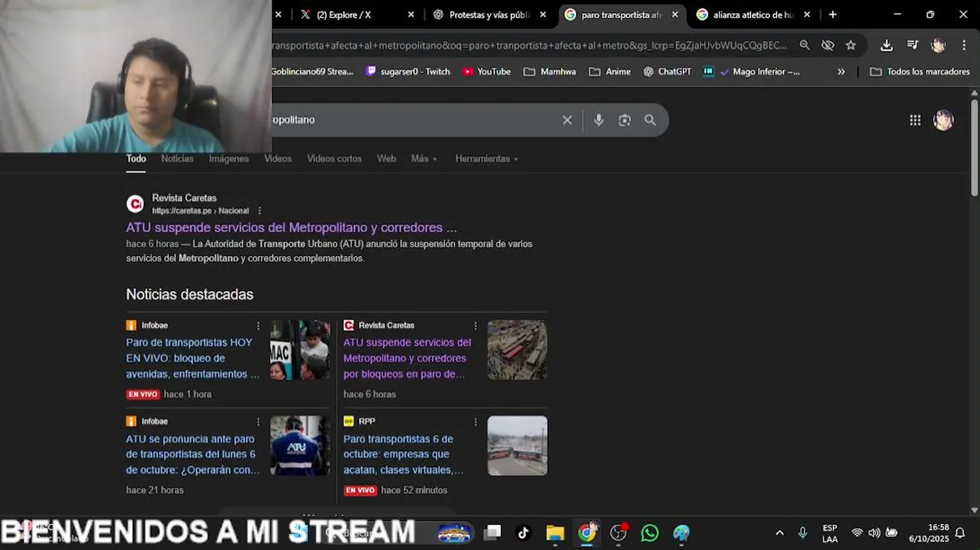The width and height of the screenshot is (980, 550).
Task: Click the tray microphone icon
Action: (802, 533)
